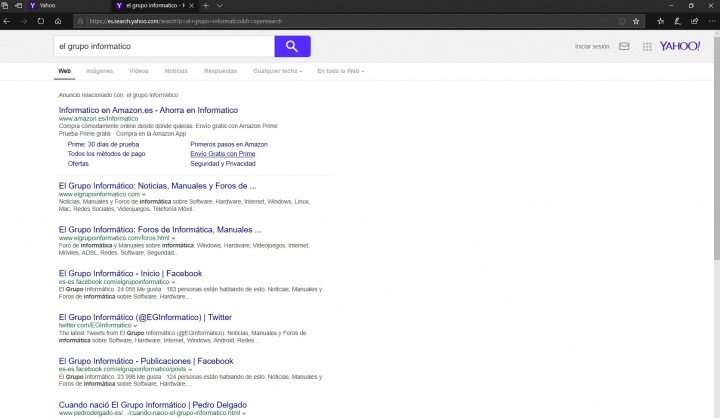Screen dimensions: 720x418
Task: Switch to Respuestas tab
Action: (220, 71)
